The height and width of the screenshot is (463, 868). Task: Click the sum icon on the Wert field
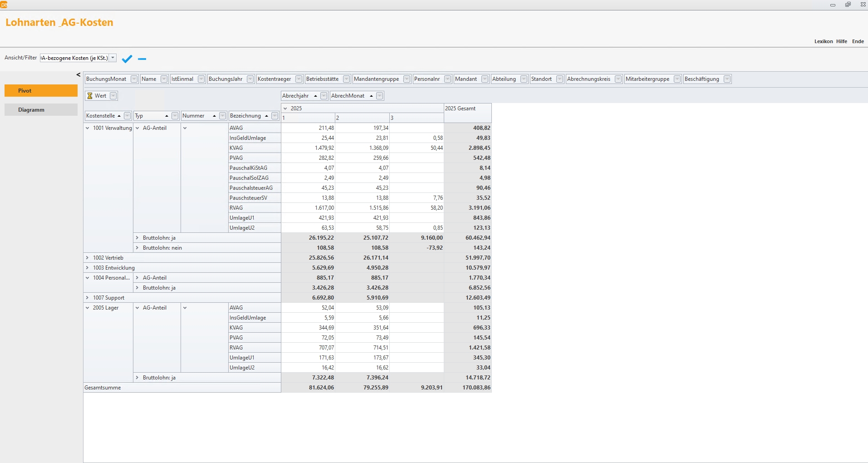[90, 96]
